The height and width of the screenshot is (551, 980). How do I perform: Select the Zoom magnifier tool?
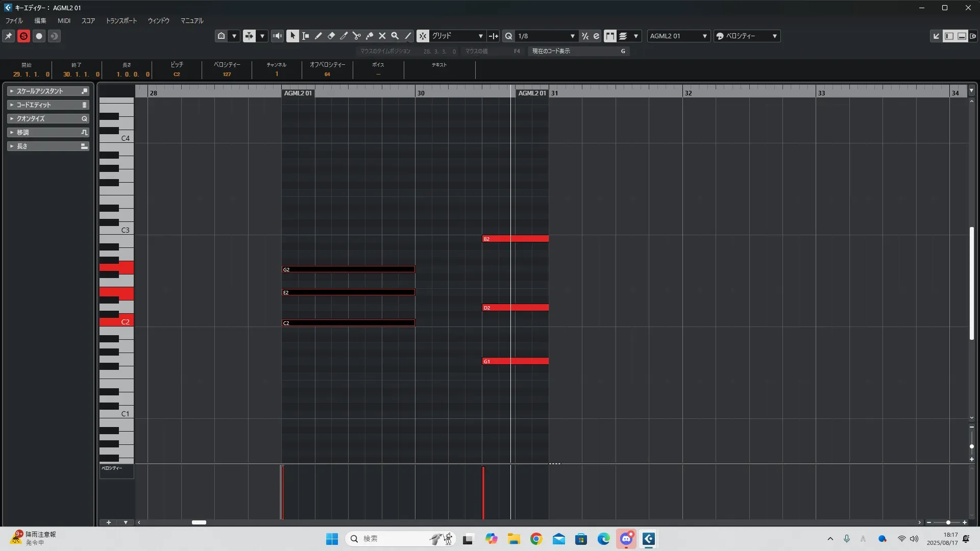(395, 36)
